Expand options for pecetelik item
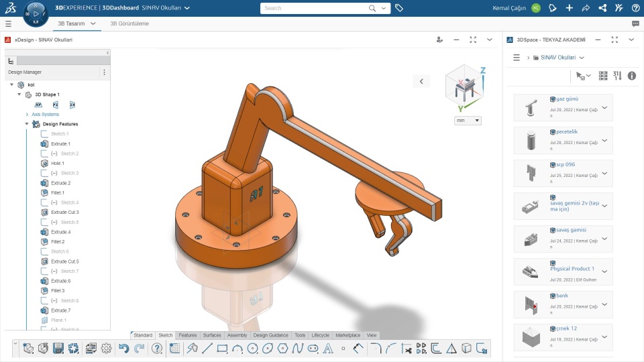Screen dimensions: 644x362 pyautogui.click(x=604, y=140)
